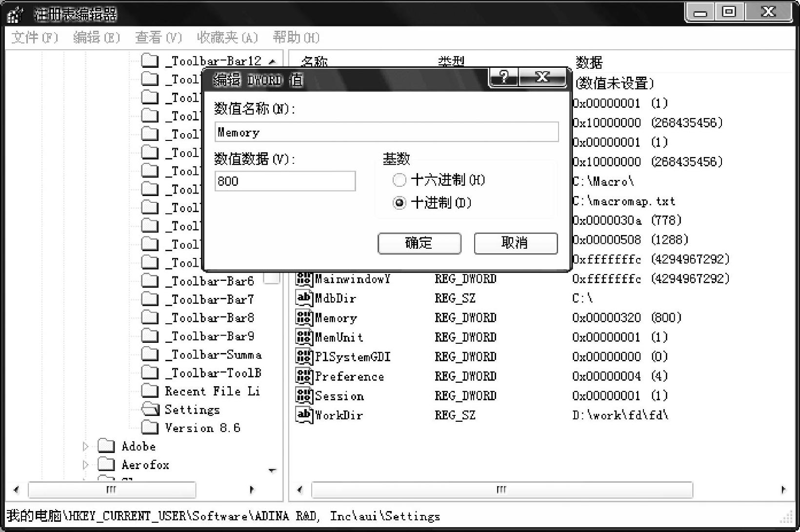800x532 pixels.
Task: Click the Aerofox folder icon
Action: (106, 464)
